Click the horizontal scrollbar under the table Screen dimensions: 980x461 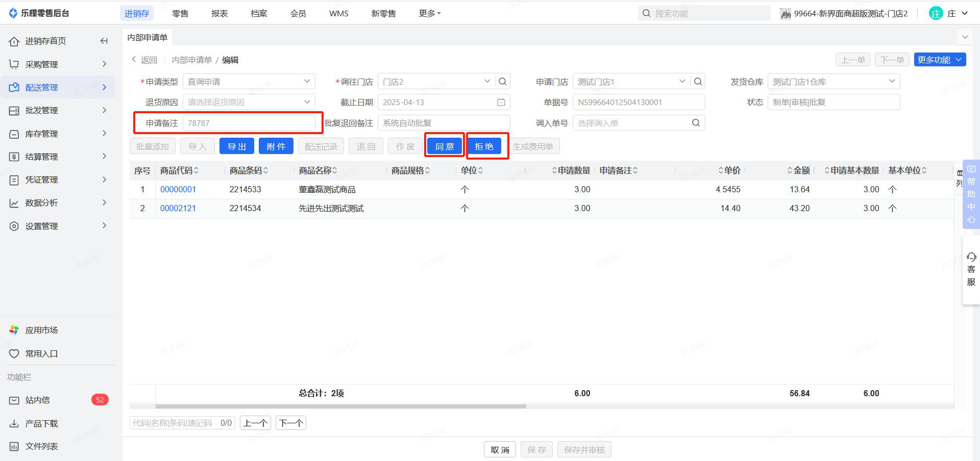[340, 406]
